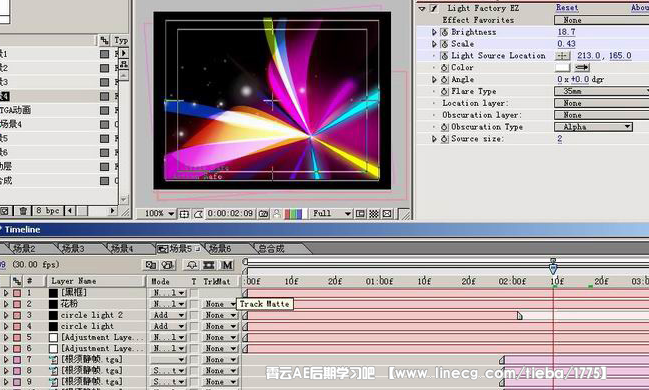Switch to the 场景4 timeline tab
Screen dimensions: 649x390
[123, 249]
